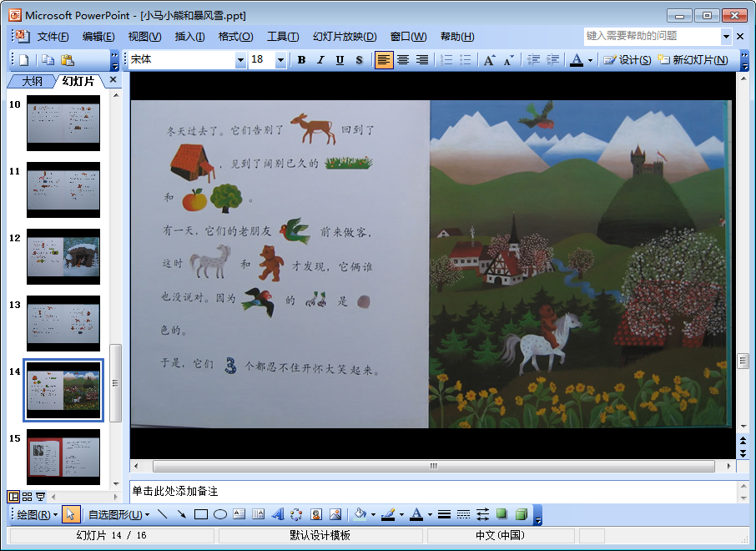Screen dimensions: 756x551
Task: Click the Decrease Indent icon
Action: pyautogui.click(x=533, y=60)
